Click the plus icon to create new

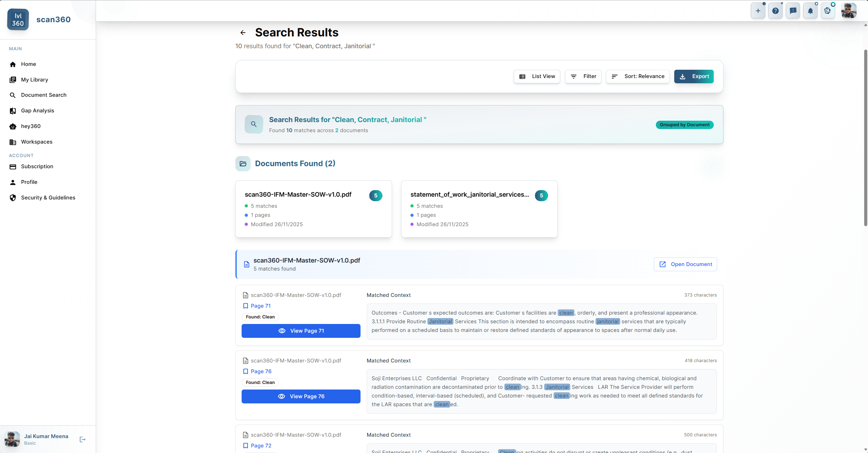coord(758,10)
